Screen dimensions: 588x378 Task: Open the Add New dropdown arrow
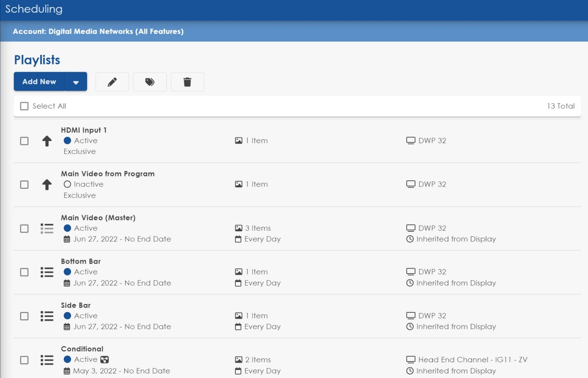(x=76, y=82)
